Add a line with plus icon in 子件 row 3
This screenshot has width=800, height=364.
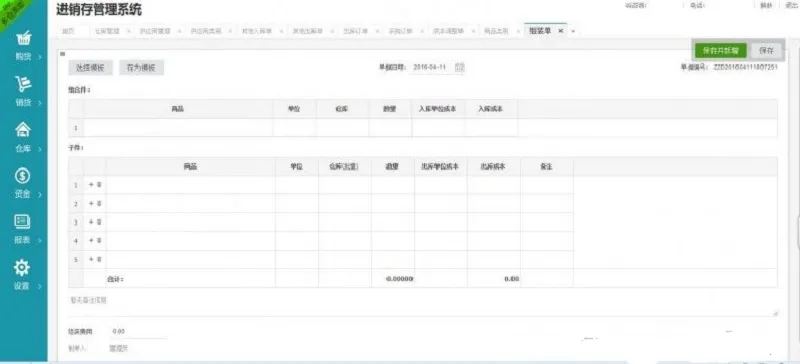click(91, 222)
